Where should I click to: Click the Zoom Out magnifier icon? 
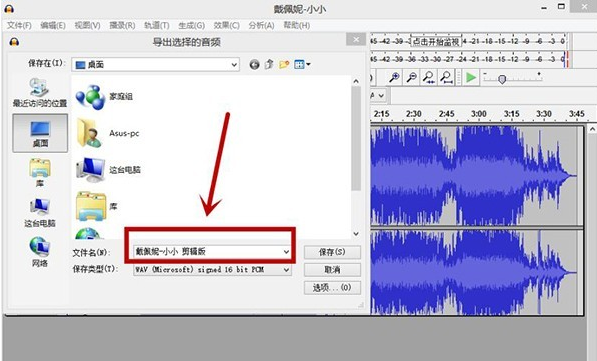411,77
